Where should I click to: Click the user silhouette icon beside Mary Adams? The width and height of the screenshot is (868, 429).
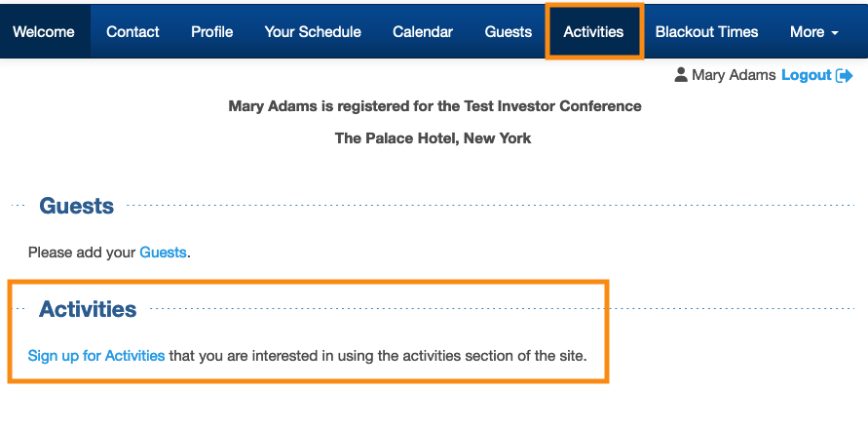(x=681, y=75)
